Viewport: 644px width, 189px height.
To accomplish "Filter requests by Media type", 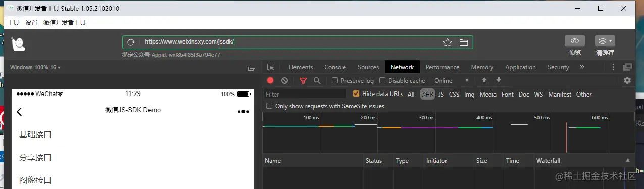I will coord(488,94).
